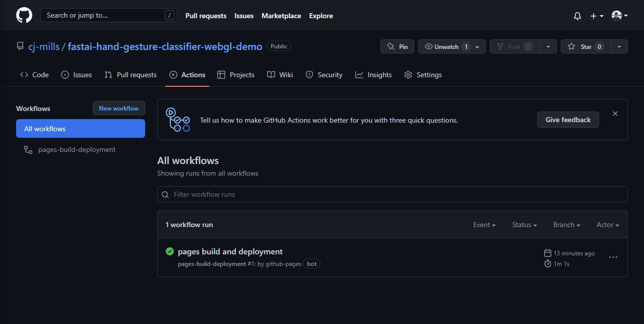
Task: Focus the Search or jump to field
Action: [109, 15]
